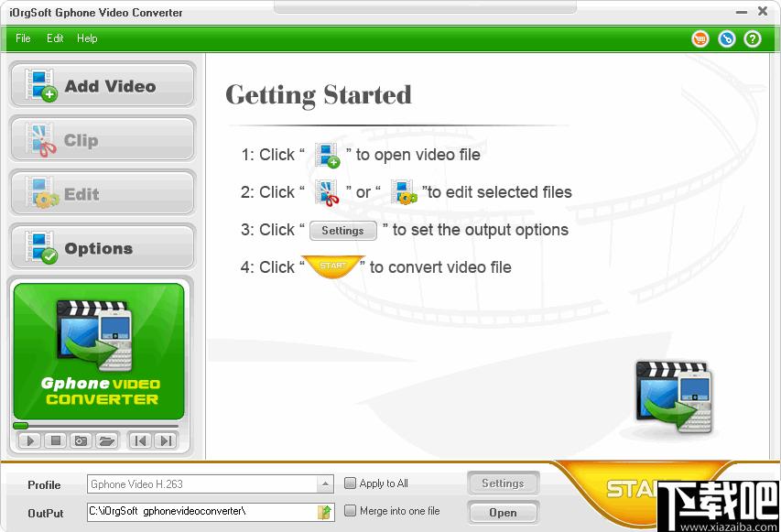Click the Add Video button
Image resolution: width=781 pixels, height=532 pixels.
[x=103, y=85]
